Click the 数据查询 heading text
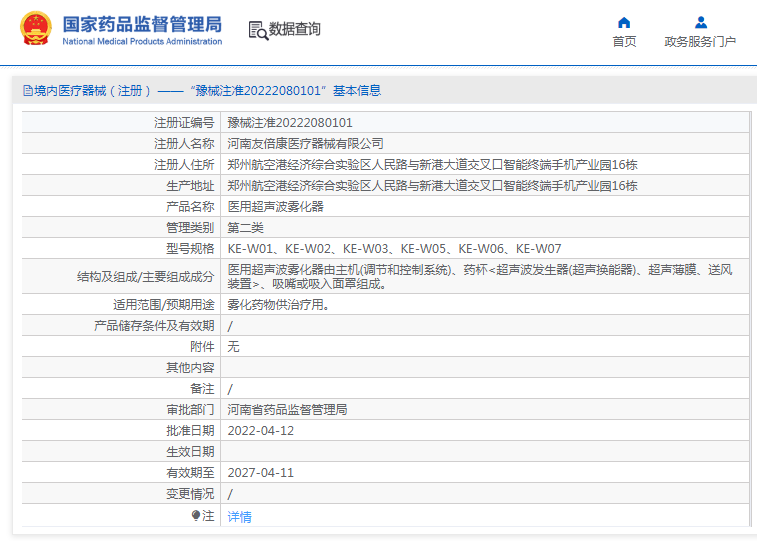Screen dimensions: 757x541 click(x=294, y=29)
